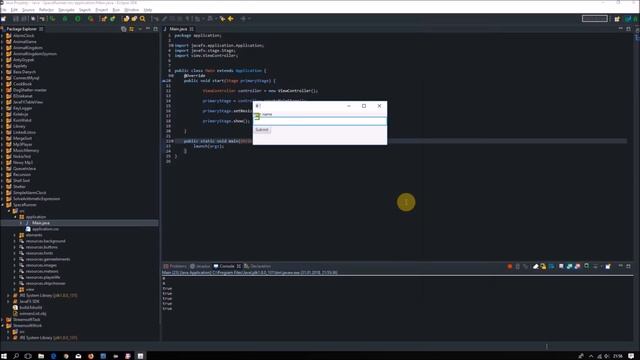Click the Open Type toolbar icon

click(x=126, y=19)
